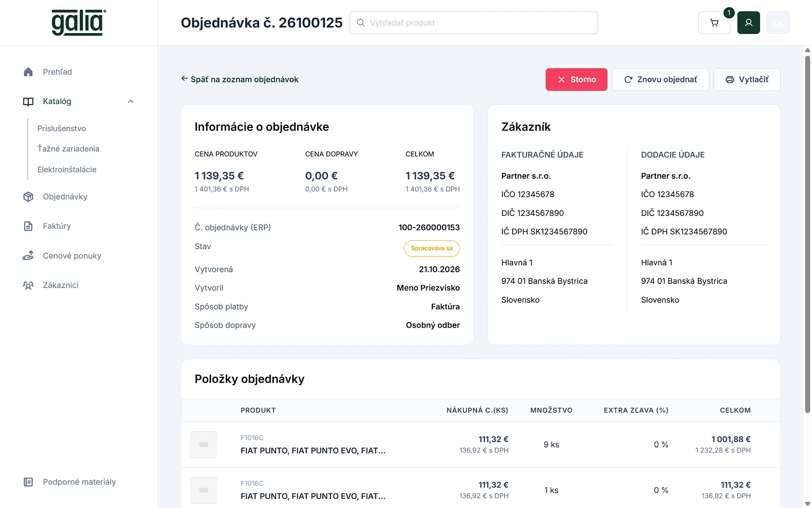Go to Zákazníci menu item
The width and height of the screenshot is (812, 508).
point(60,285)
